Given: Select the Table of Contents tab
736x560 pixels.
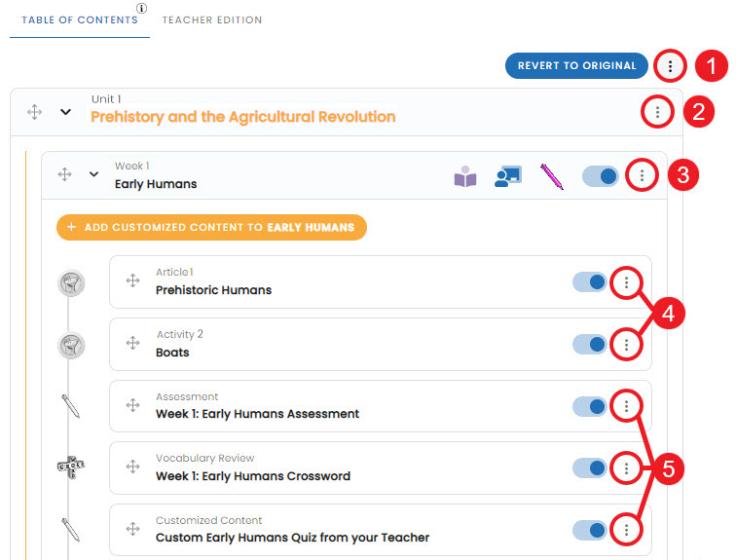Looking at the screenshot, I should [x=80, y=20].
